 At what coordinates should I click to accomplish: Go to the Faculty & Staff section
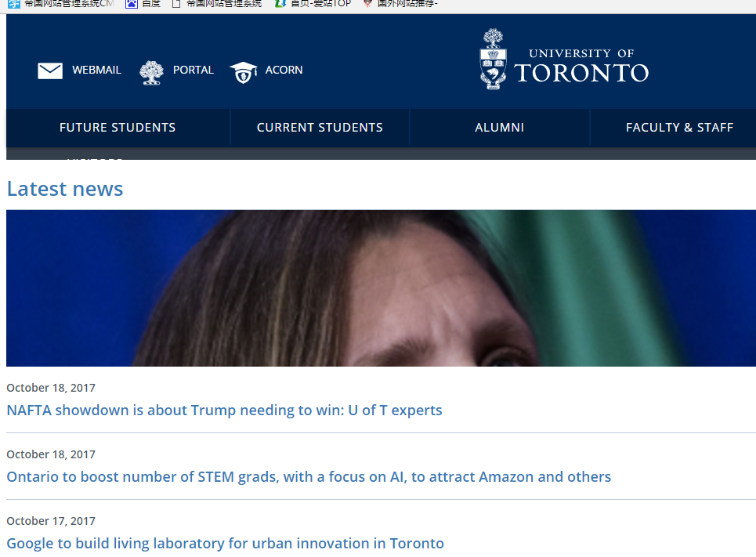point(679,128)
